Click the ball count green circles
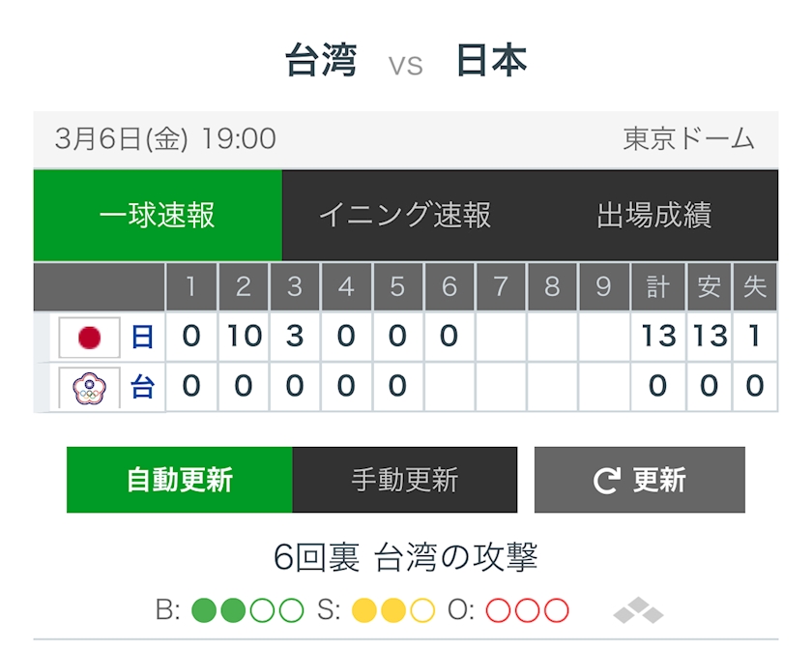Screen dimensions: 812x650 coord(247,611)
